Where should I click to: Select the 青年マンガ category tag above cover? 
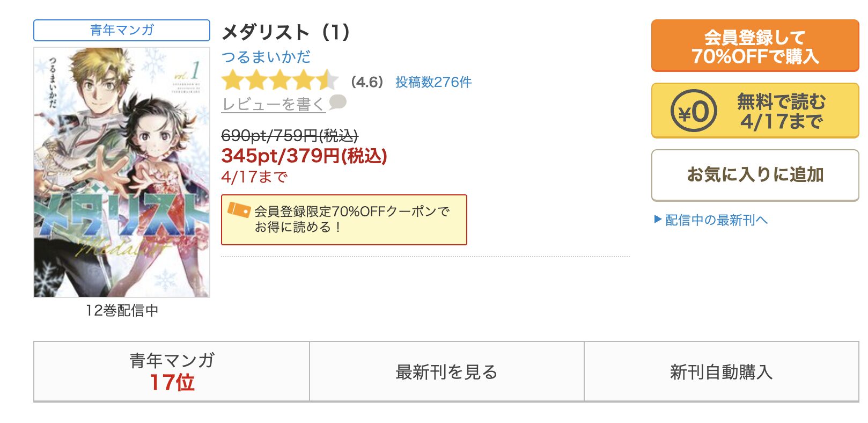(122, 30)
